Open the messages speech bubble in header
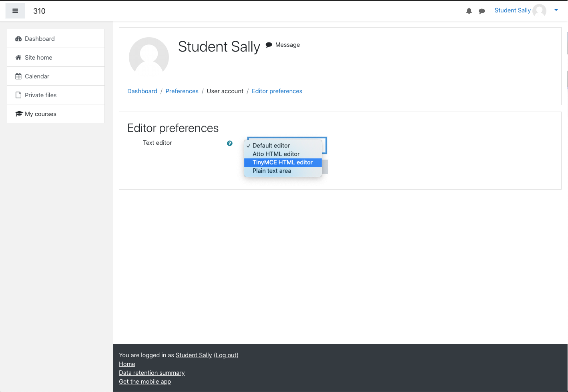 tap(482, 11)
